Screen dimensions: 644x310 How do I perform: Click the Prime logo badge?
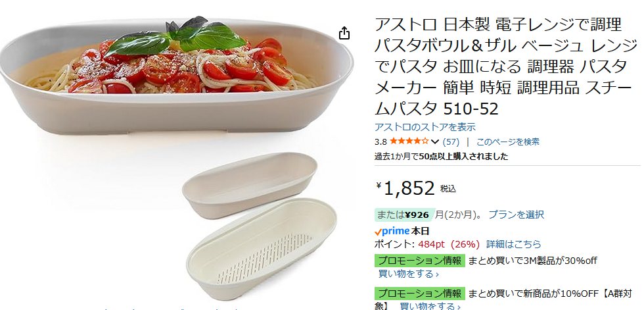tap(392, 232)
